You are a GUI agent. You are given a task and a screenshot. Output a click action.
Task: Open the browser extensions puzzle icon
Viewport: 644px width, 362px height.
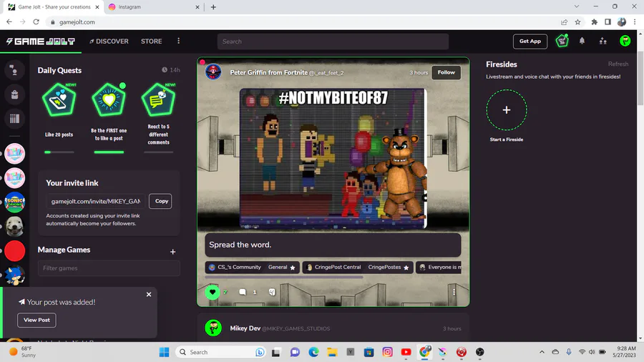click(595, 22)
